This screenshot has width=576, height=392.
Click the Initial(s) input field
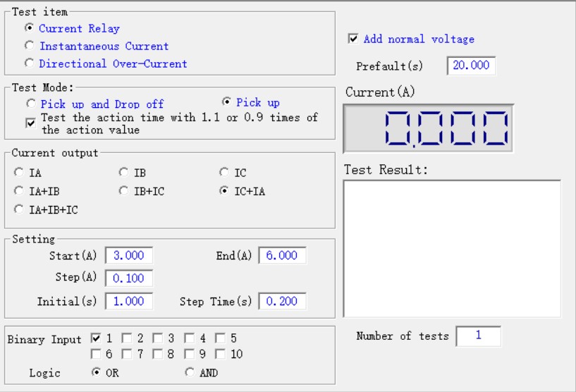pyautogui.click(x=129, y=301)
